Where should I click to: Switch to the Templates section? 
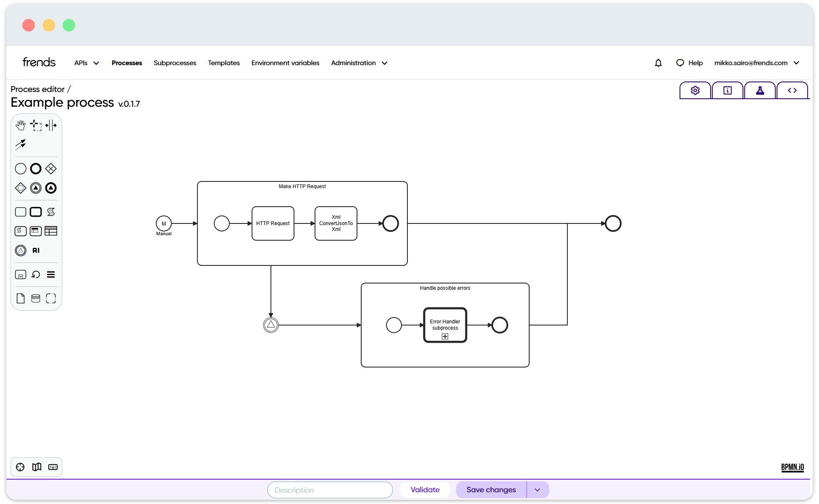coord(224,63)
